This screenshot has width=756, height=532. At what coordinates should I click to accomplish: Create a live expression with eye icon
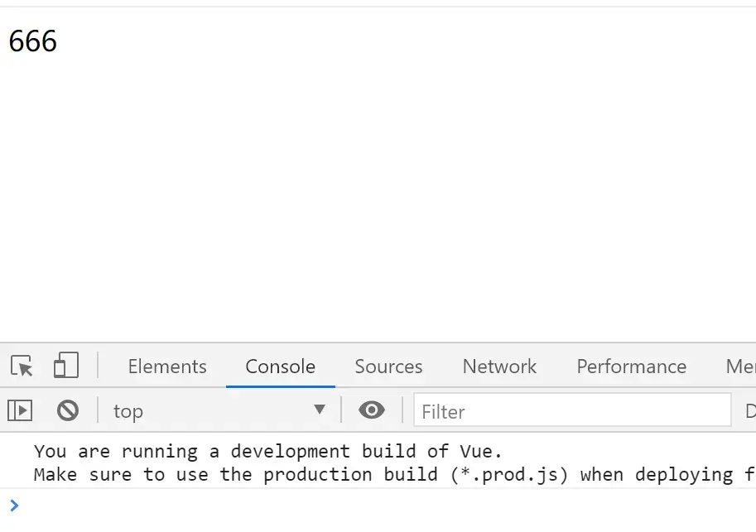tap(371, 410)
